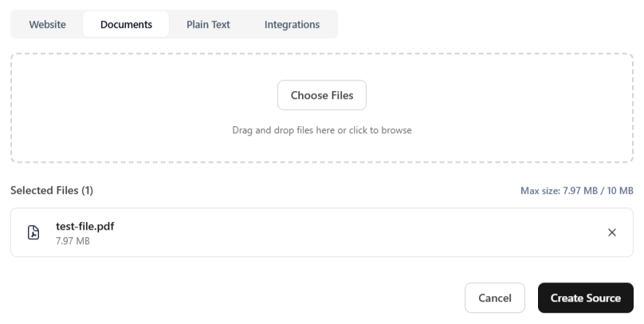Screen dimensions: 644x324
Task: Remove test-file.pdf with the X icon
Action: 612,232
